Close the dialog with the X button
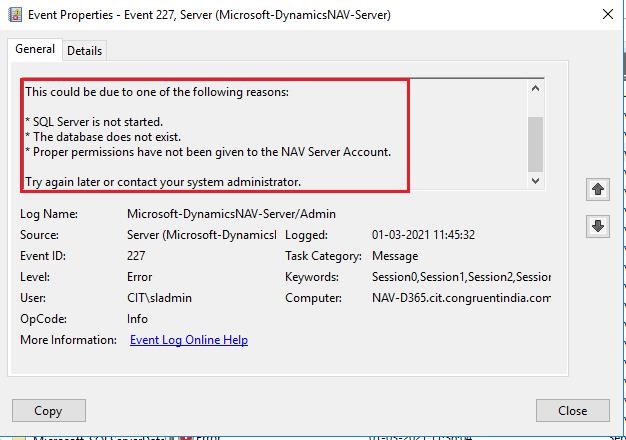 [x=608, y=15]
